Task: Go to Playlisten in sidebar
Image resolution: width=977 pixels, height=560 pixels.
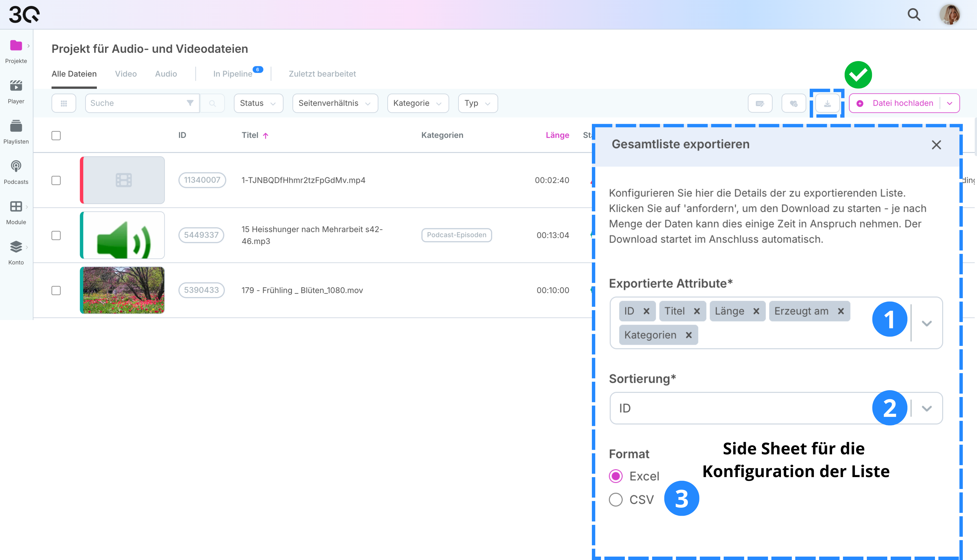Action: coord(16,126)
